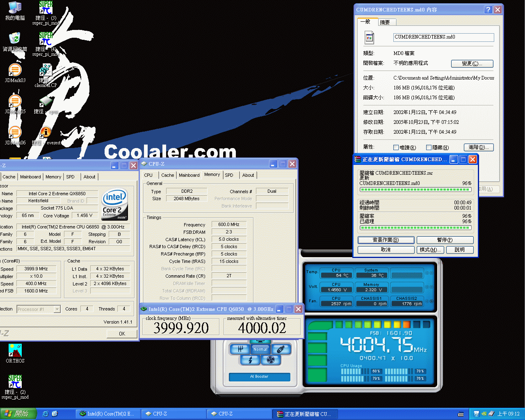Click the taskbar clock 上午 09:12
Image resolution: width=525 pixels, height=420 pixels.
pos(508,414)
